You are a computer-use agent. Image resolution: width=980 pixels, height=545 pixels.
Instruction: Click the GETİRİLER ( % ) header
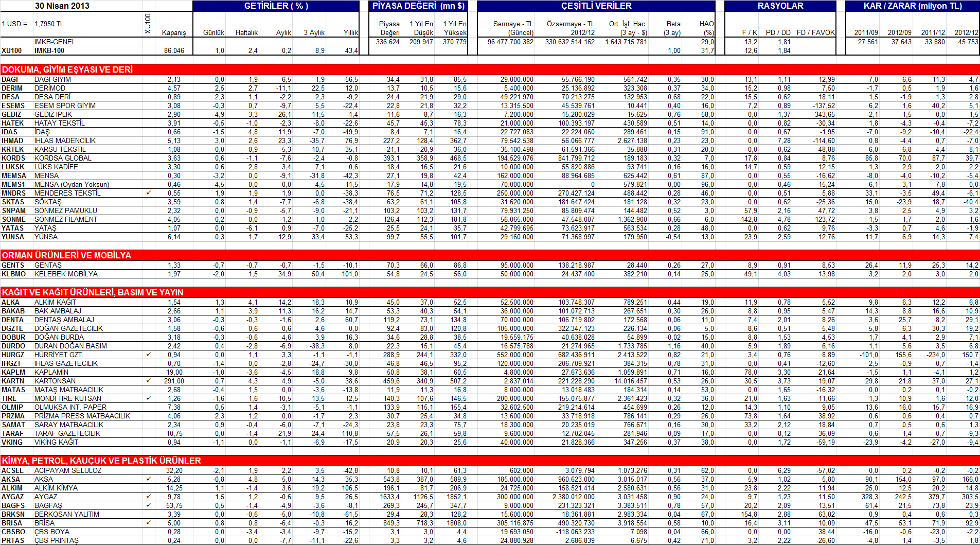click(276, 6)
